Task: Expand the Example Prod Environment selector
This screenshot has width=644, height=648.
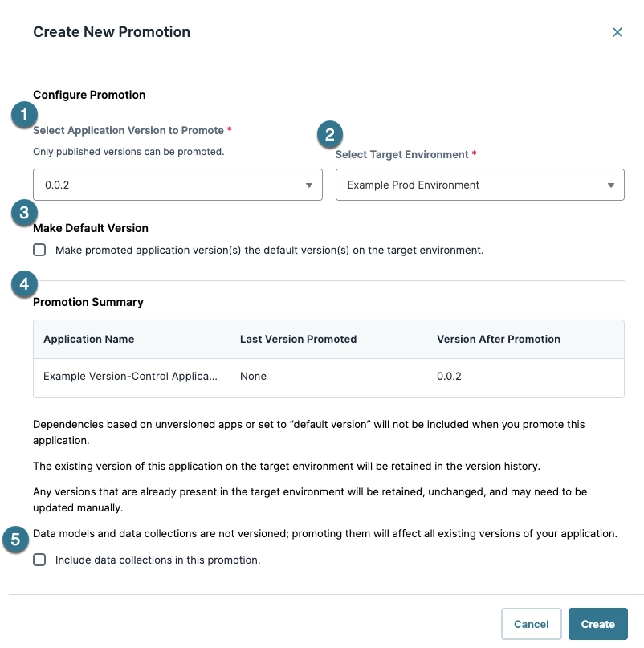Action: coord(479,185)
